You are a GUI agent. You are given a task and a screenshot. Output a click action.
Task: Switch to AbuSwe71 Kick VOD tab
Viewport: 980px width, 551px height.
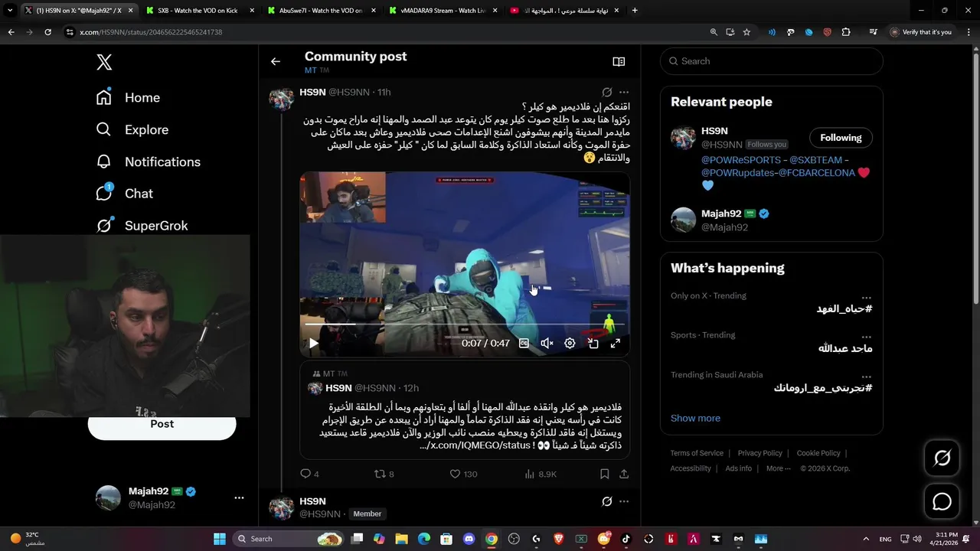click(x=318, y=11)
